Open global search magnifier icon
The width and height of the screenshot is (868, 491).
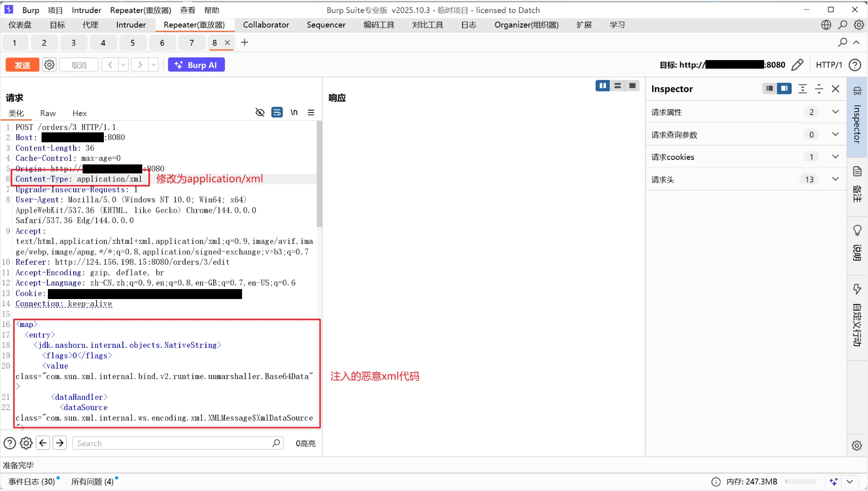click(x=843, y=25)
